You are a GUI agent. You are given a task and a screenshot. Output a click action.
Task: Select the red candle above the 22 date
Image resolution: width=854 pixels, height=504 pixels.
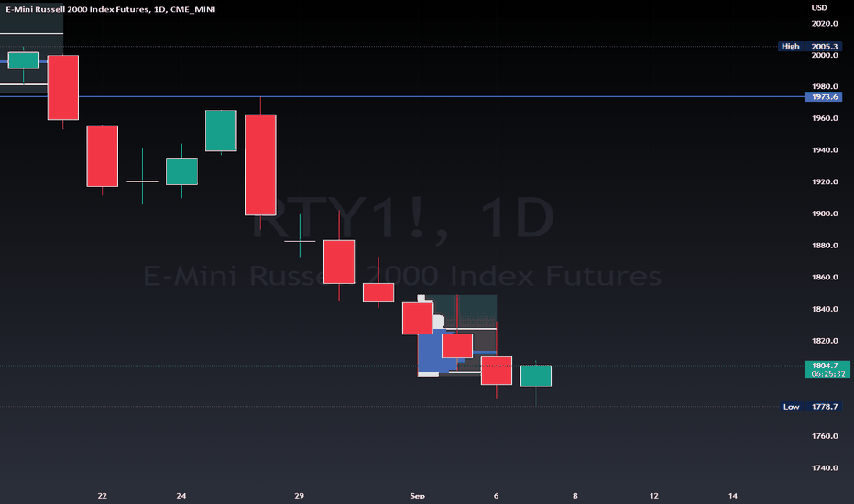pyautogui.click(x=103, y=156)
